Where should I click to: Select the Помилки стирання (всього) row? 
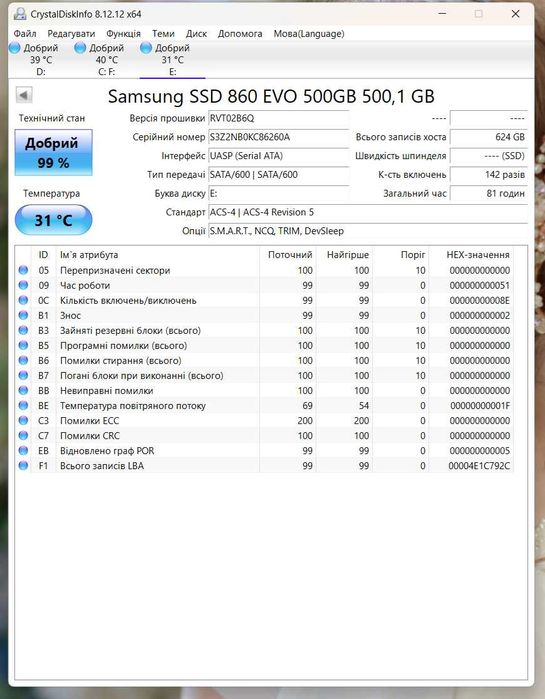[265, 361]
